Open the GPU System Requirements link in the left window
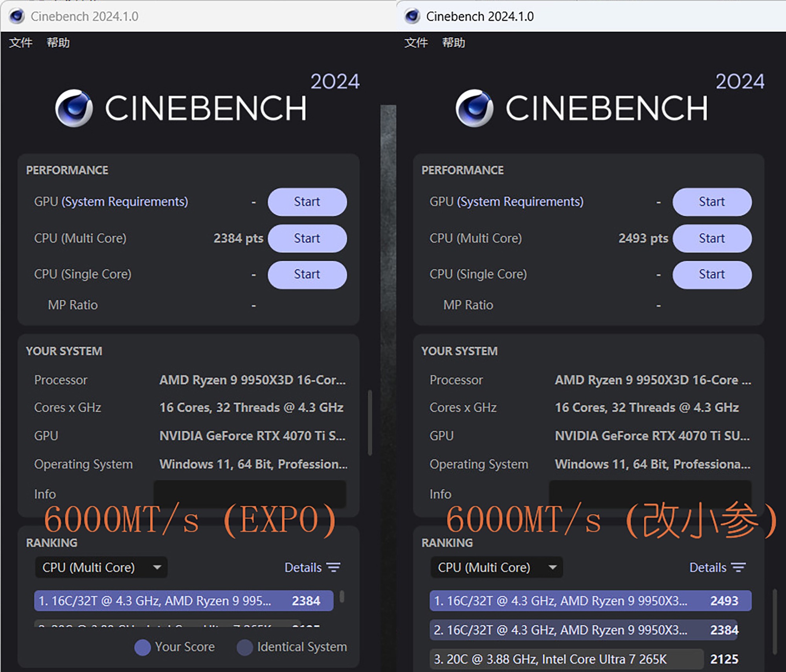The width and height of the screenshot is (786, 672). tap(125, 202)
